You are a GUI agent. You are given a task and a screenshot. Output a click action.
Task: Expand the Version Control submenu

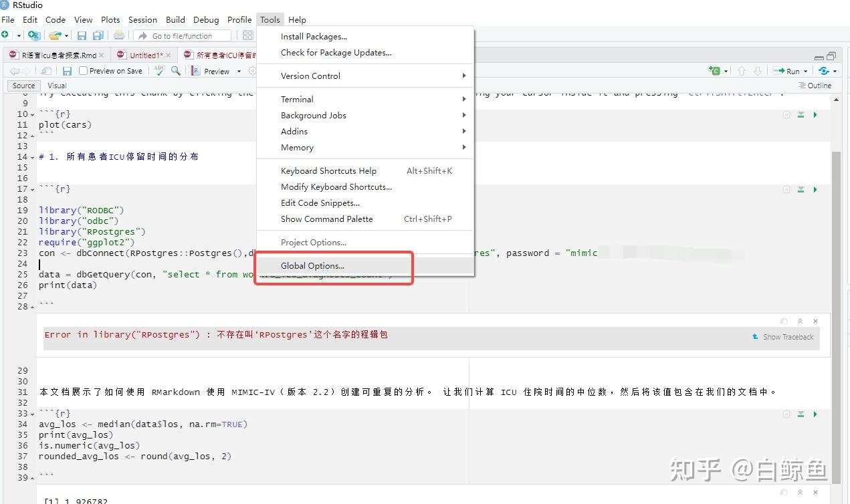(365, 76)
